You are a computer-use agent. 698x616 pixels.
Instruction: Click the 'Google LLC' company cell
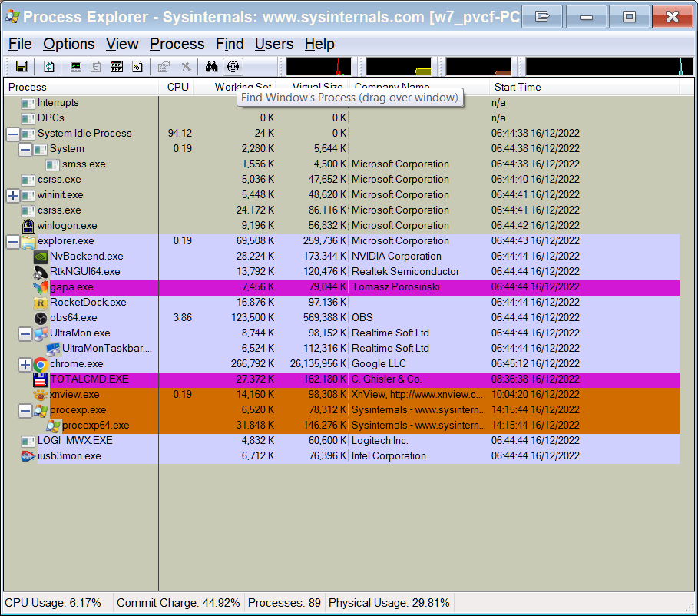tap(379, 364)
